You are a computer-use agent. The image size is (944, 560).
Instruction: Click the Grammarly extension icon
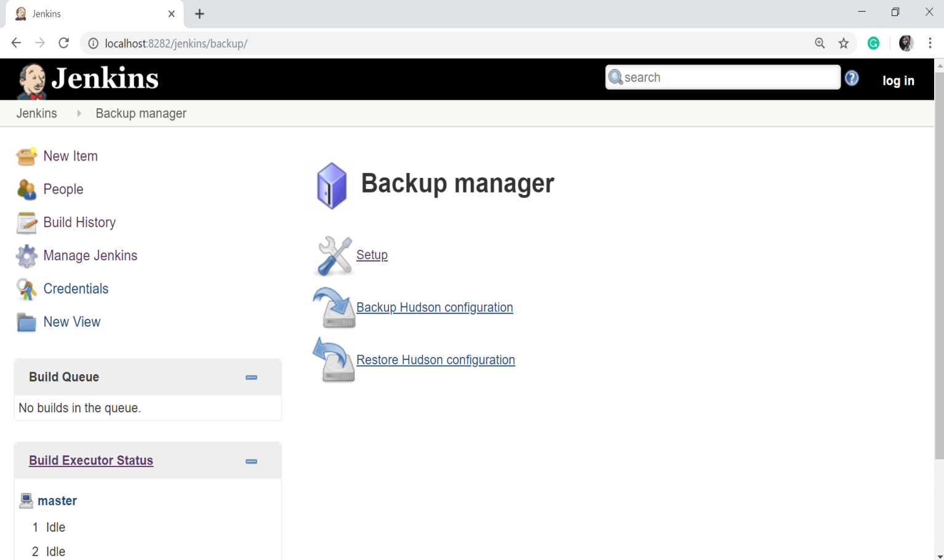(x=873, y=43)
